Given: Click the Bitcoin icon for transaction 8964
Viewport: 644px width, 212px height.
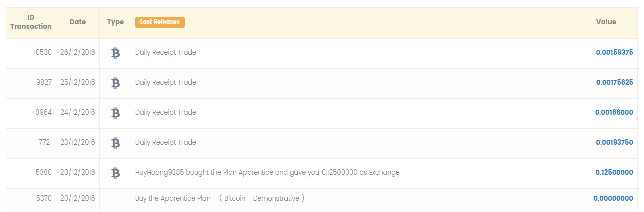Looking at the screenshot, I should (x=115, y=113).
